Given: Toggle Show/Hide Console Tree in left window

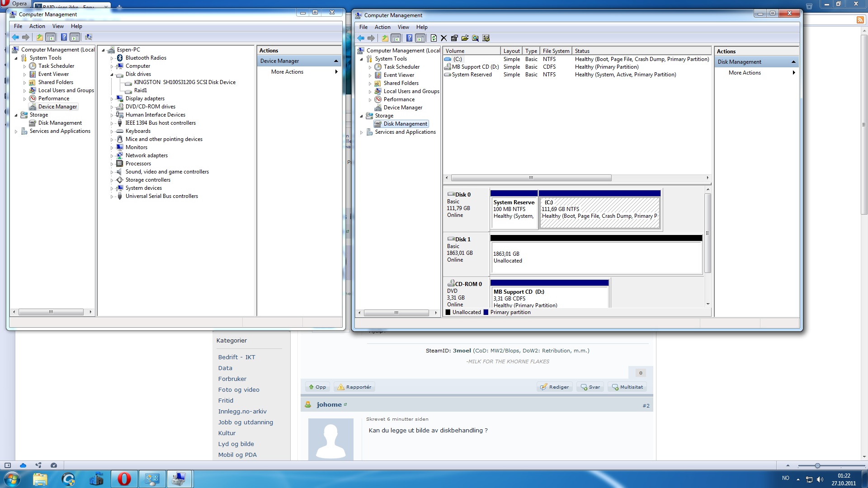Looking at the screenshot, I should (51, 37).
